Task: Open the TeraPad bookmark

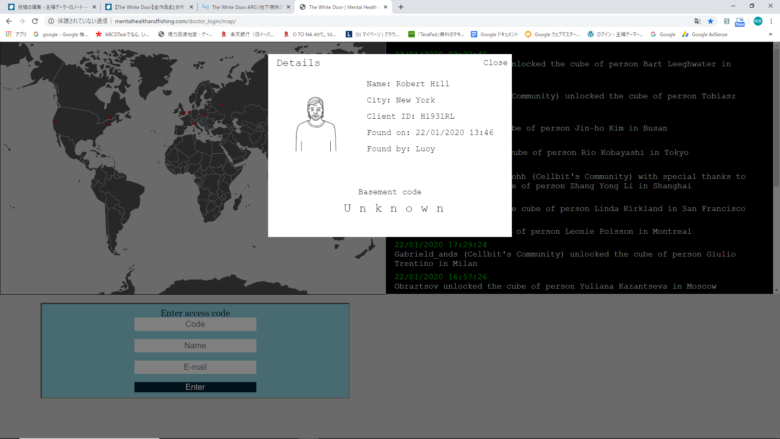Action: click(436, 34)
